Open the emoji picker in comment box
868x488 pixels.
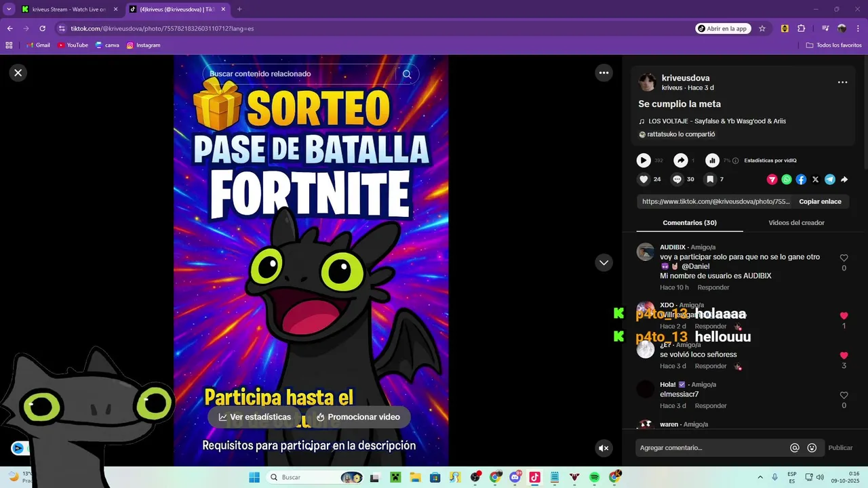[x=812, y=448]
